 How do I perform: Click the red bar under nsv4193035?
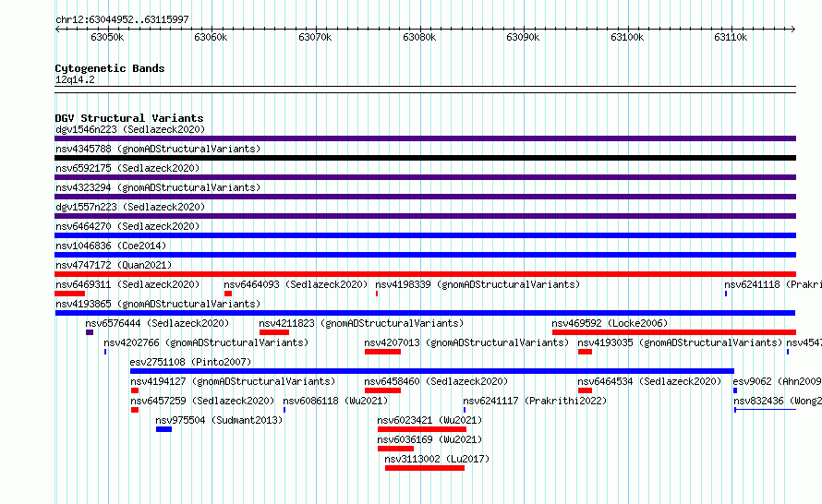coord(585,352)
